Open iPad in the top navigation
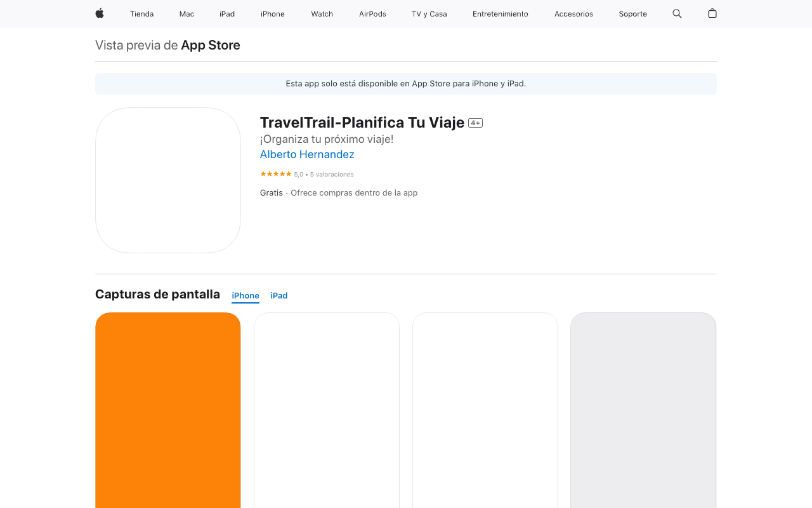The height and width of the screenshot is (508, 812). tap(227, 14)
